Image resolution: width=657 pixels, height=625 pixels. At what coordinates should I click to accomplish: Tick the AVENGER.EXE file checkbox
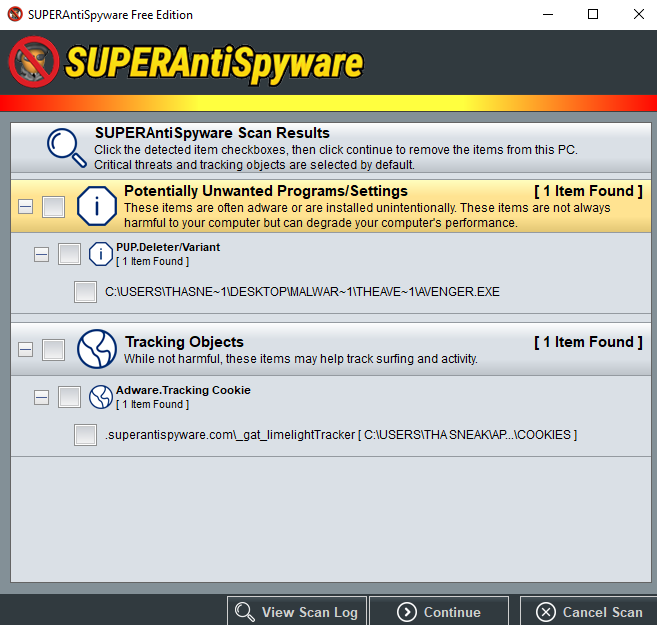pyautogui.click(x=85, y=292)
